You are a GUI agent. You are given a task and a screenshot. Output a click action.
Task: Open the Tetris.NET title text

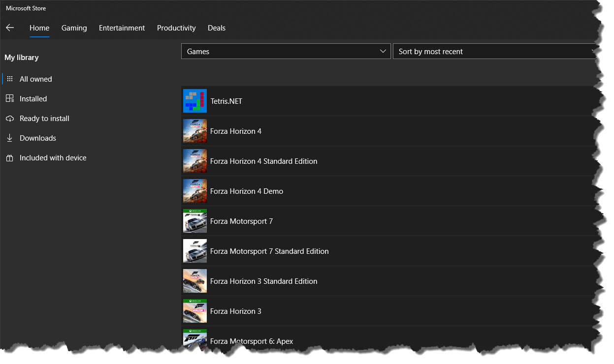click(226, 101)
